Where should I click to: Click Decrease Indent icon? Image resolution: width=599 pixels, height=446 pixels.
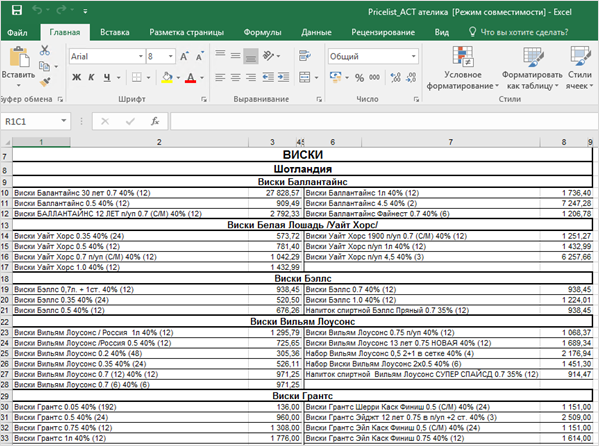[268, 78]
